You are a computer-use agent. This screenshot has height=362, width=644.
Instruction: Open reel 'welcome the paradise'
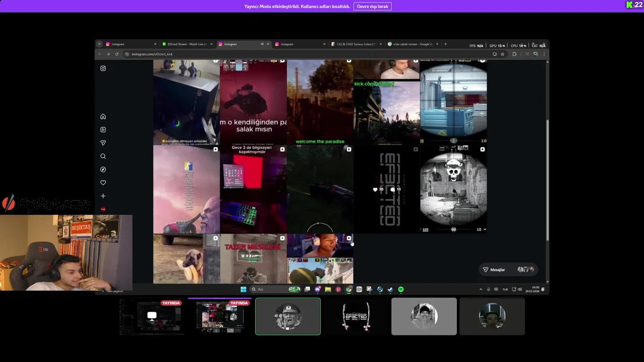pos(320,102)
